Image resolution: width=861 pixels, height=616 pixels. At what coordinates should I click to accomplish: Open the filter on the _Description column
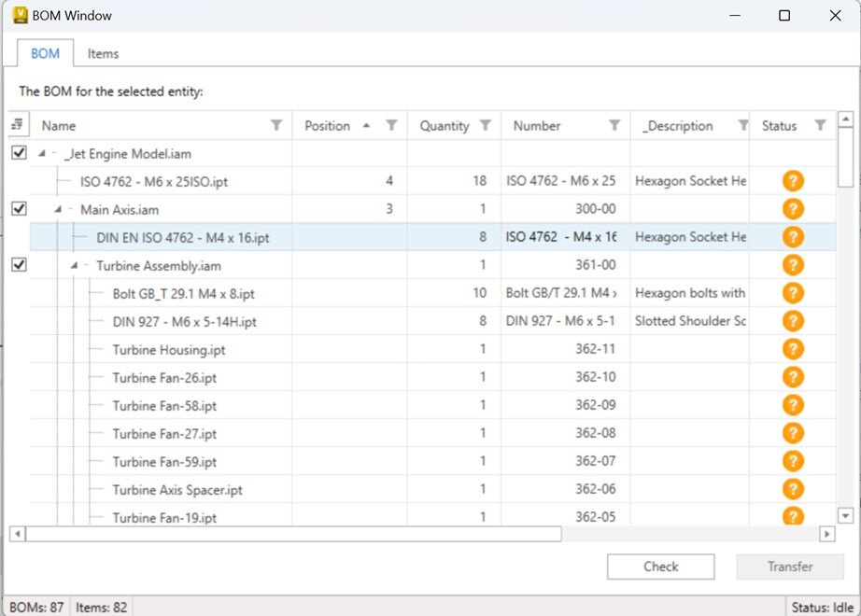(745, 125)
